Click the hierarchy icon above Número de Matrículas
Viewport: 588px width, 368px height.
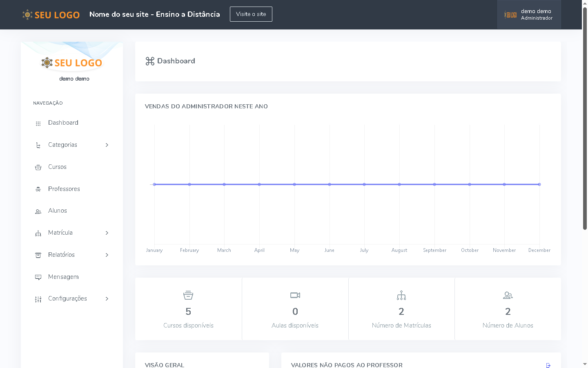(401, 295)
